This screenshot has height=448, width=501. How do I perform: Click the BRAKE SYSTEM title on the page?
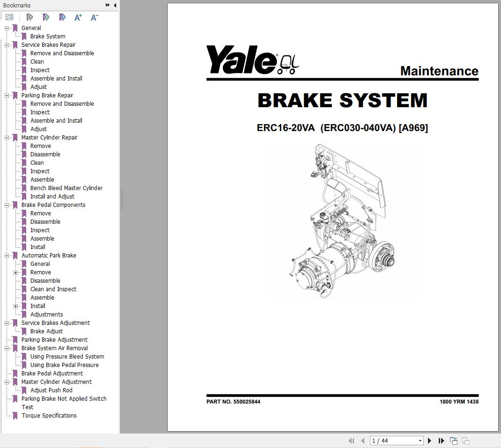[343, 100]
